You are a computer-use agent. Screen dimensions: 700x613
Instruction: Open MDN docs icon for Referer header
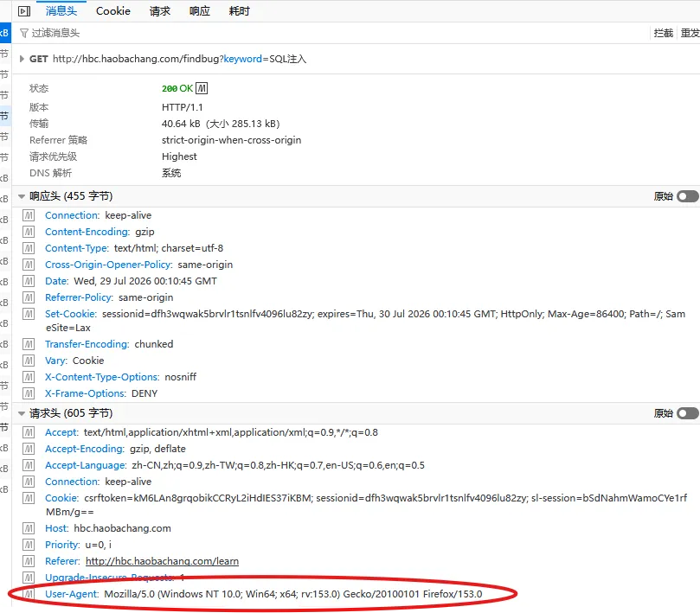(29, 561)
